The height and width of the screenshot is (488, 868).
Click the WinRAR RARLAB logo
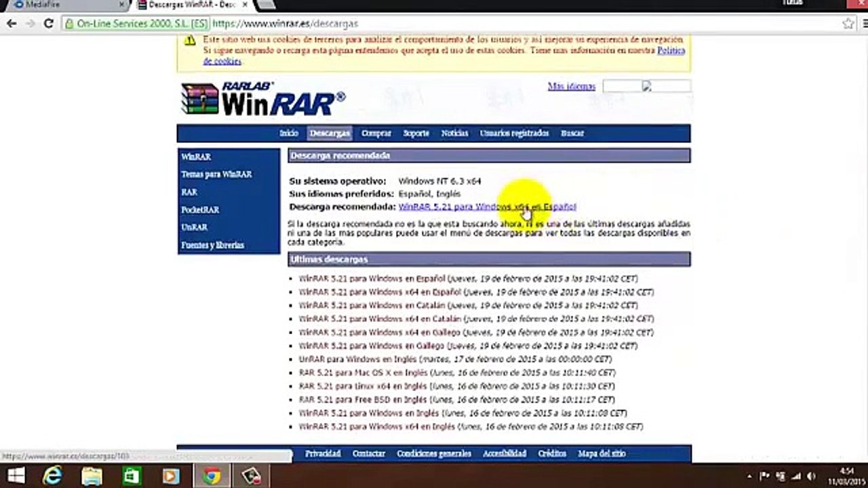(263, 99)
